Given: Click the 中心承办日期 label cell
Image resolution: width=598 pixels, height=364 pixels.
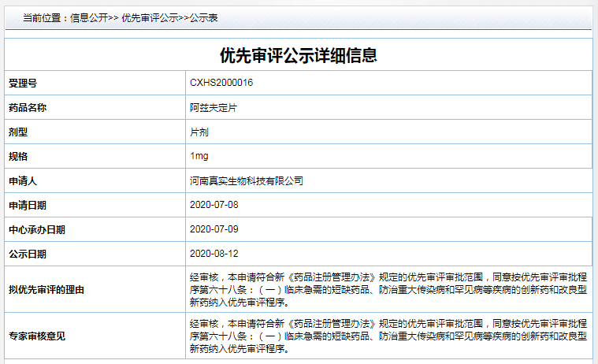Looking at the screenshot, I should point(95,229).
